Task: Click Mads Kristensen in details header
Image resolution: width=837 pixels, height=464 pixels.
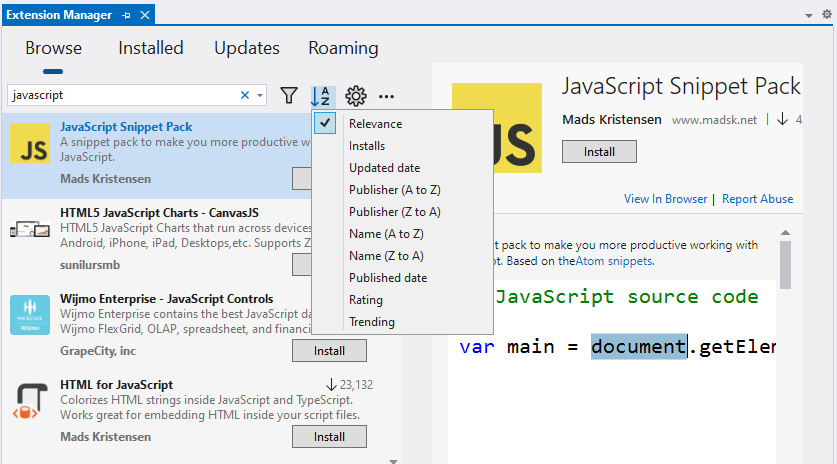Action: pyautogui.click(x=612, y=120)
